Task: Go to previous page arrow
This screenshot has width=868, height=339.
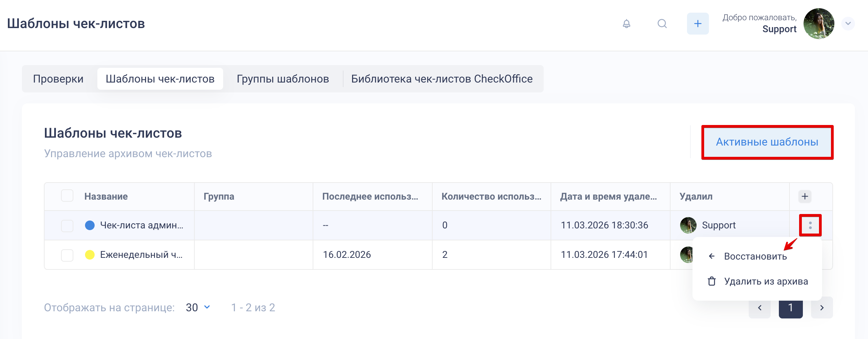Action: click(x=759, y=307)
